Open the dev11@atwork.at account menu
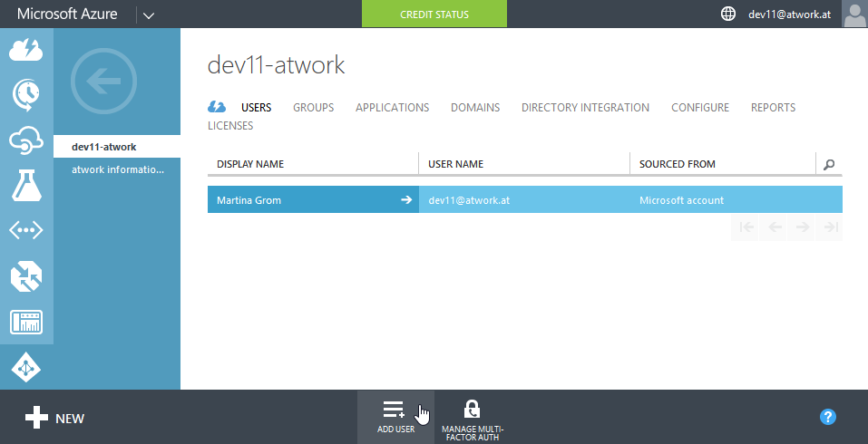The width and height of the screenshot is (868, 444). (x=789, y=14)
